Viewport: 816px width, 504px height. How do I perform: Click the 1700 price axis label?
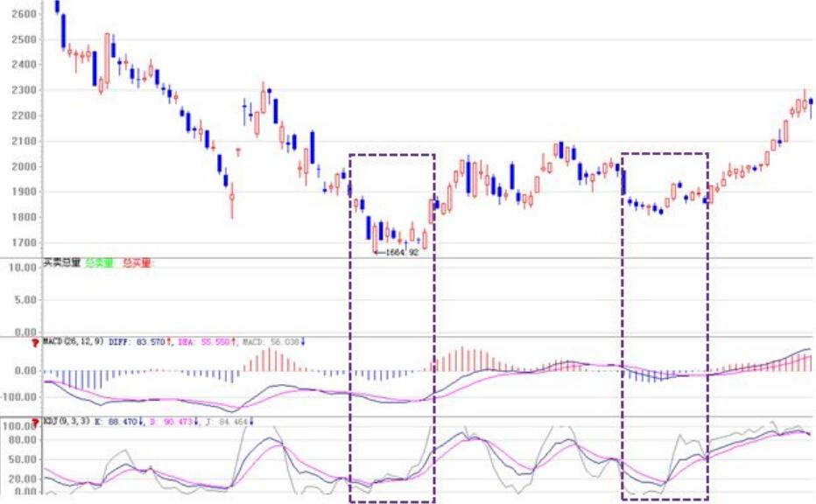pyautogui.click(x=25, y=242)
